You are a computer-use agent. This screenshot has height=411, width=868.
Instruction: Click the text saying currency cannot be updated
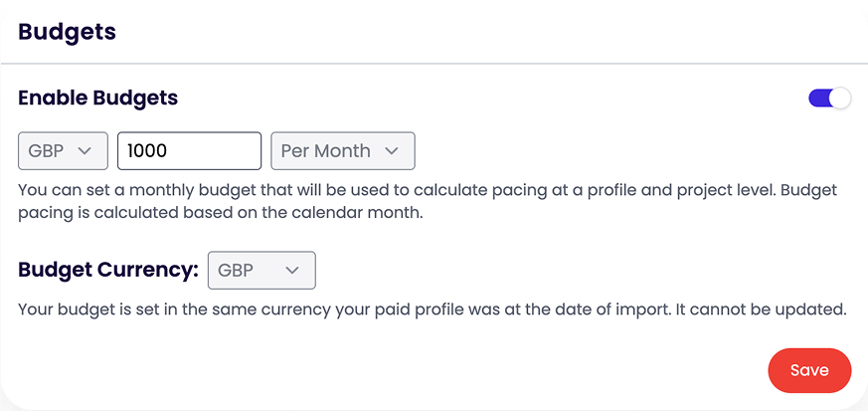(x=432, y=309)
